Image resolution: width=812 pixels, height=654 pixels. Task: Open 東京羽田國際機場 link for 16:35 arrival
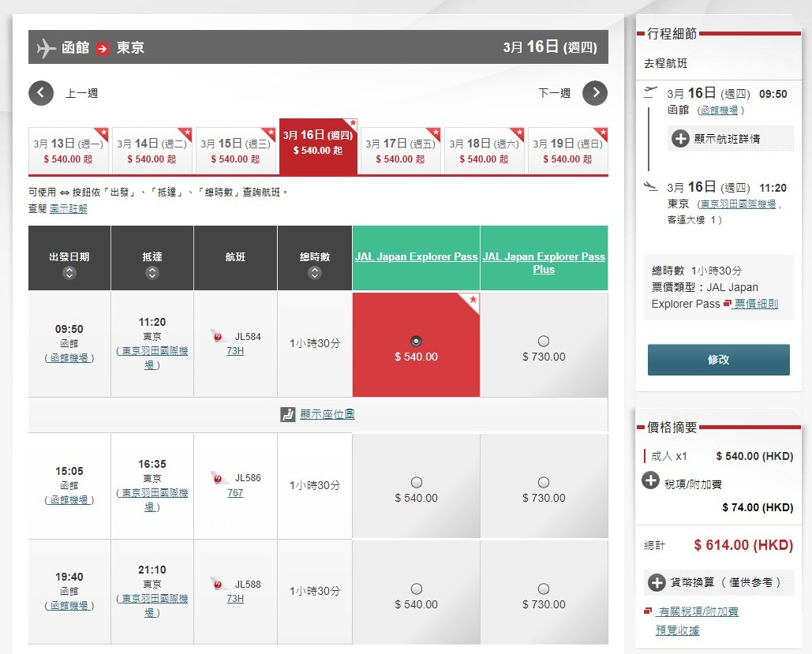point(152,499)
